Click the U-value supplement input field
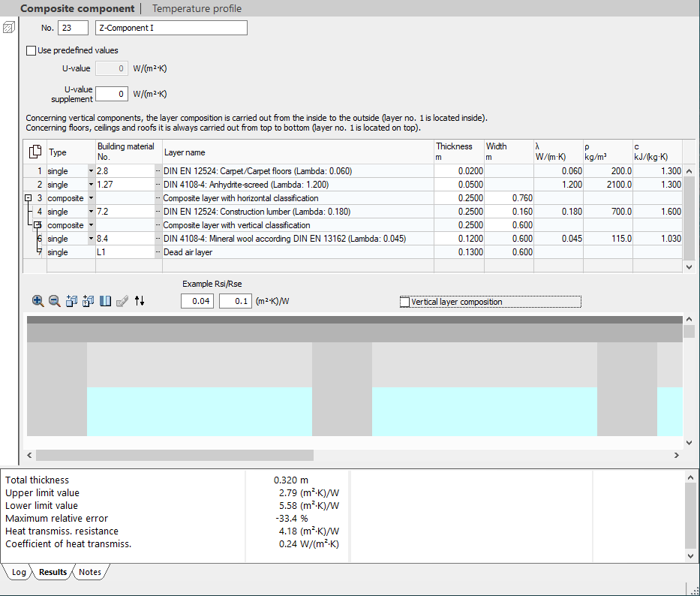The width and height of the screenshot is (700, 596). 112,94
